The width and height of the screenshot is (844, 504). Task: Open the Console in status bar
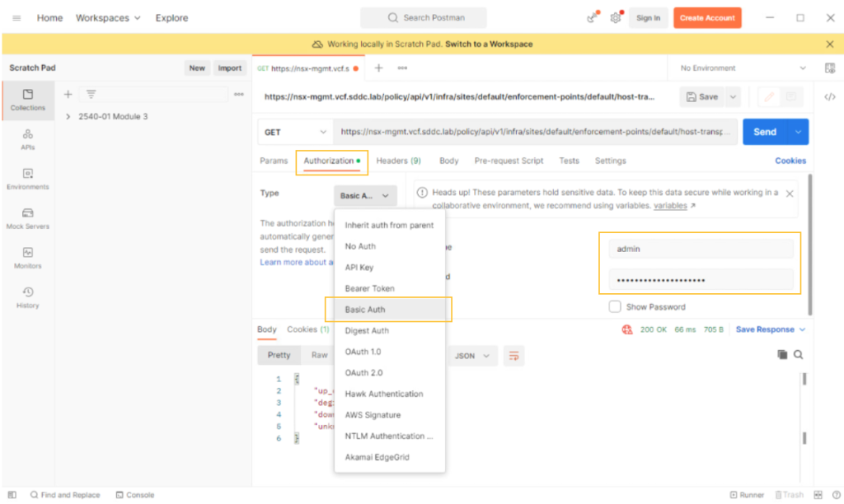[x=135, y=495]
